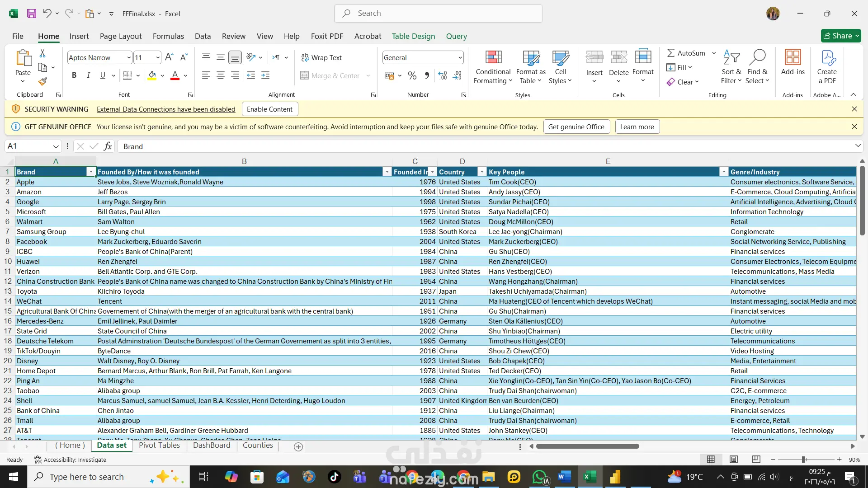Click the Increase Font Size icon
This screenshot has height=488, width=868.
(x=169, y=57)
